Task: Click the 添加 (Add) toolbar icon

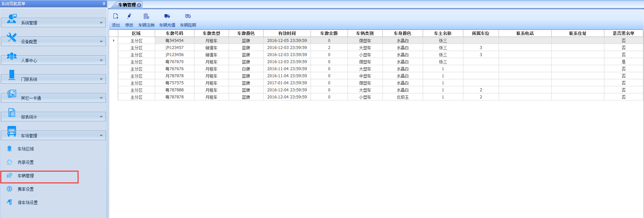Action: [116, 16]
